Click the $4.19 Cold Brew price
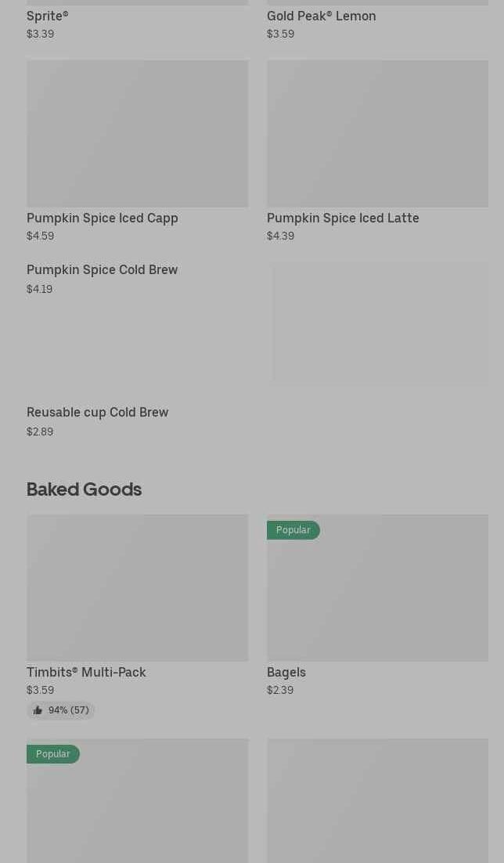 coord(40,289)
